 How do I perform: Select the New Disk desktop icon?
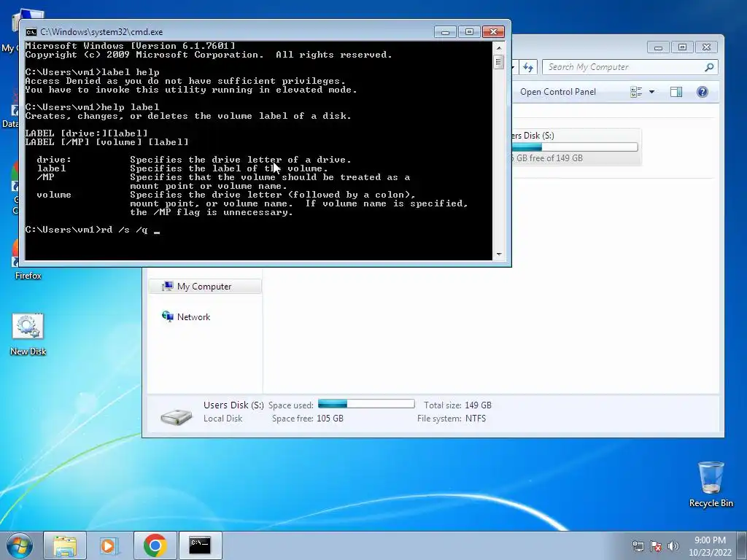pos(28,334)
